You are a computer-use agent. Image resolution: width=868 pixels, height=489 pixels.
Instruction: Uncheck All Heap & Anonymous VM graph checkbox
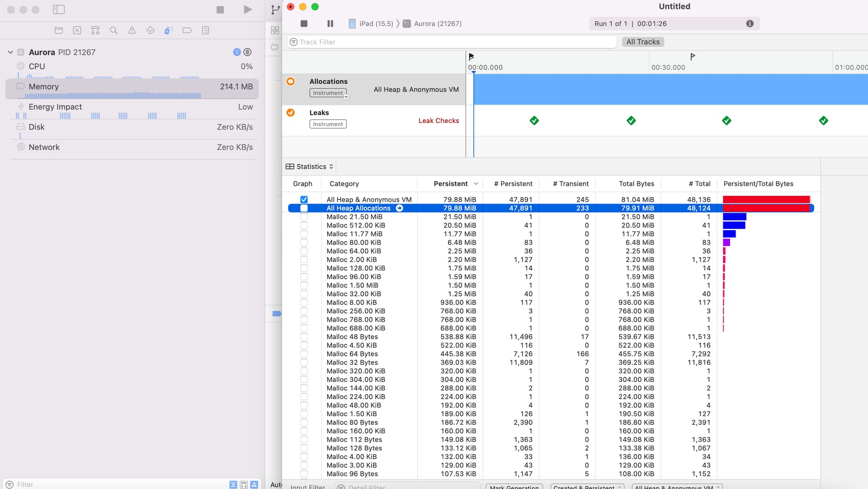click(304, 199)
